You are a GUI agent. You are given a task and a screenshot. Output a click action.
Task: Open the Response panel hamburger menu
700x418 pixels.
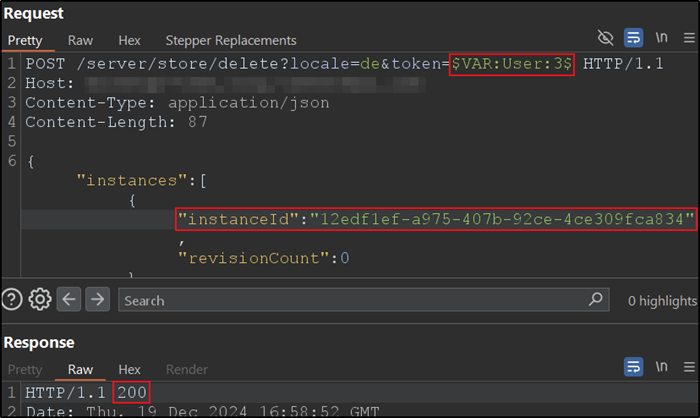(688, 368)
